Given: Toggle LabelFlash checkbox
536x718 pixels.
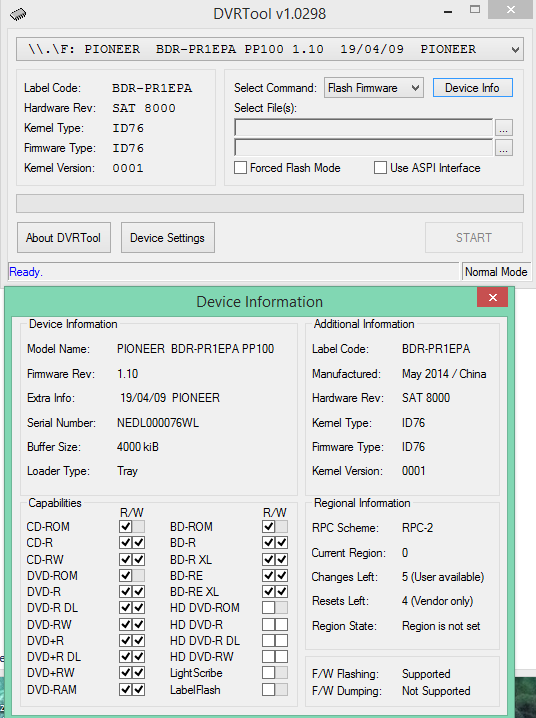Looking at the screenshot, I should click(269, 689).
